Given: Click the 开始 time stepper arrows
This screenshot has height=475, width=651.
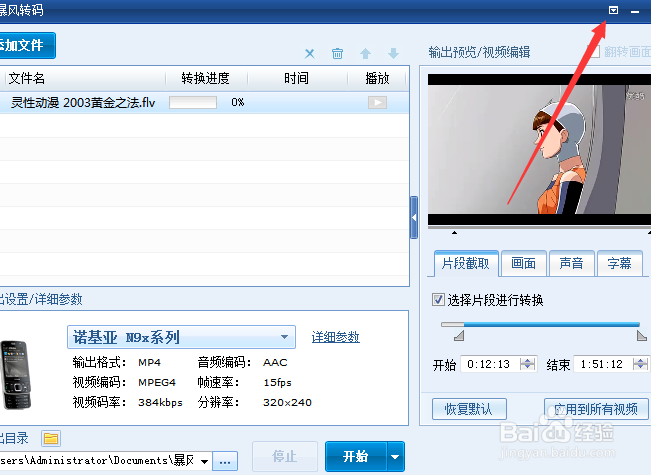Looking at the screenshot, I should pyautogui.click(x=528, y=364).
